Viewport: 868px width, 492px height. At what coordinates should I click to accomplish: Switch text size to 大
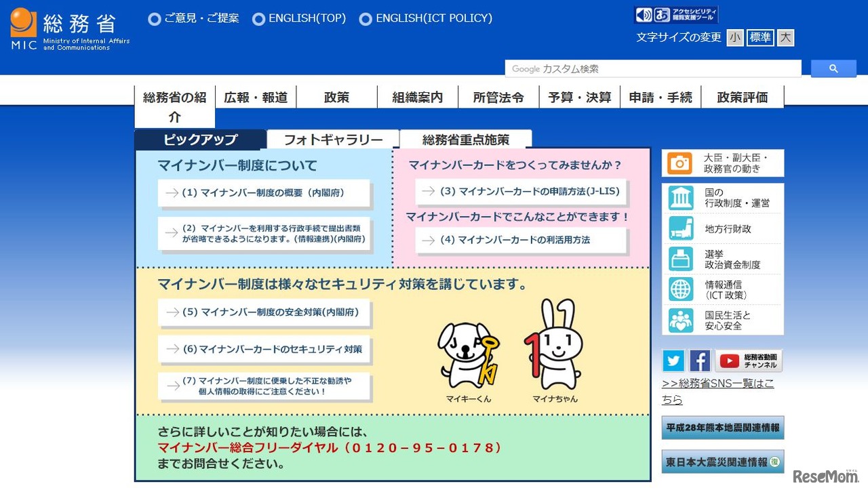click(x=785, y=37)
